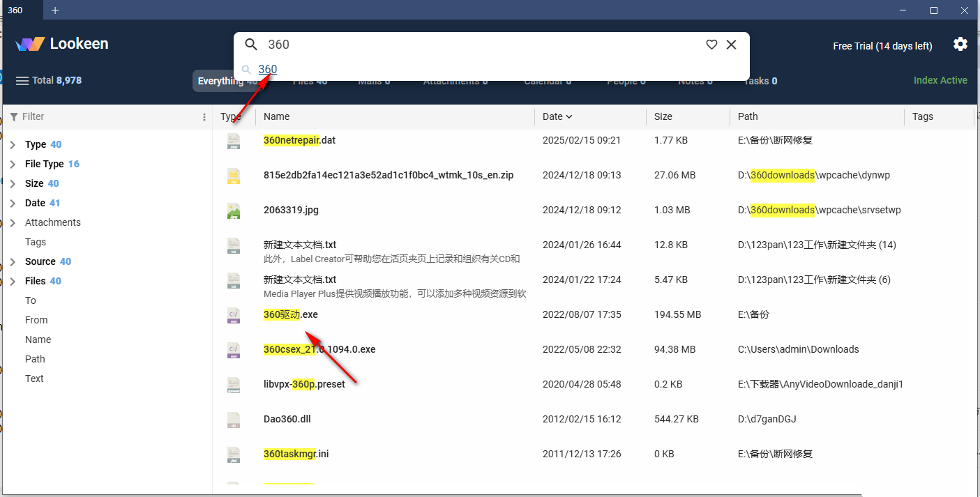The image size is (980, 497).
Task: Click the zip icon for the wtmk_10s_en.zip file
Action: pos(234,176)
